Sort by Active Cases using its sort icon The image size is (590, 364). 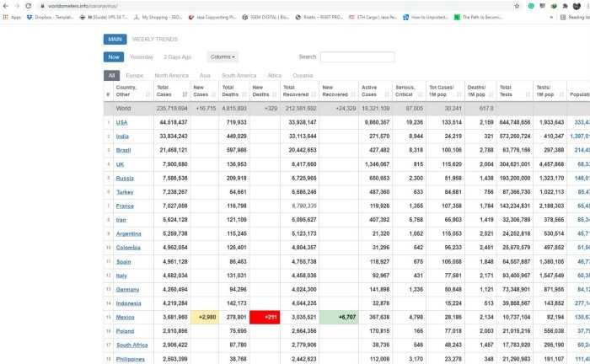[x=387, y=94]
